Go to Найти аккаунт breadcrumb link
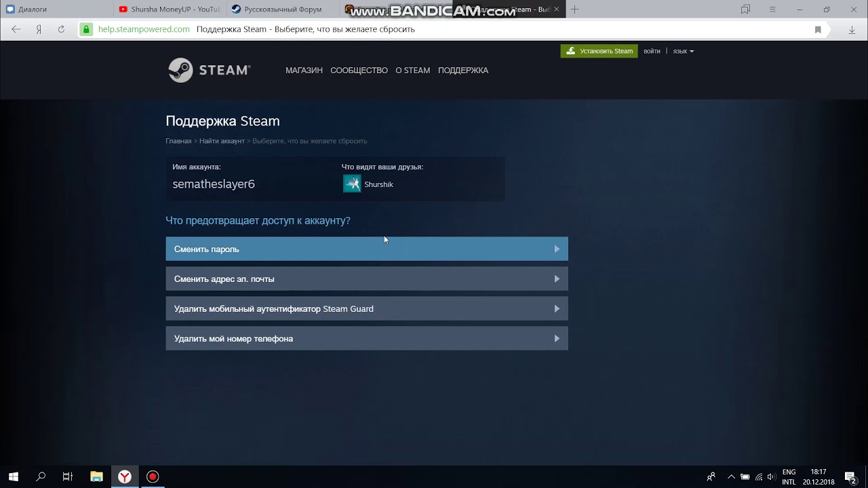 point(222,141)
